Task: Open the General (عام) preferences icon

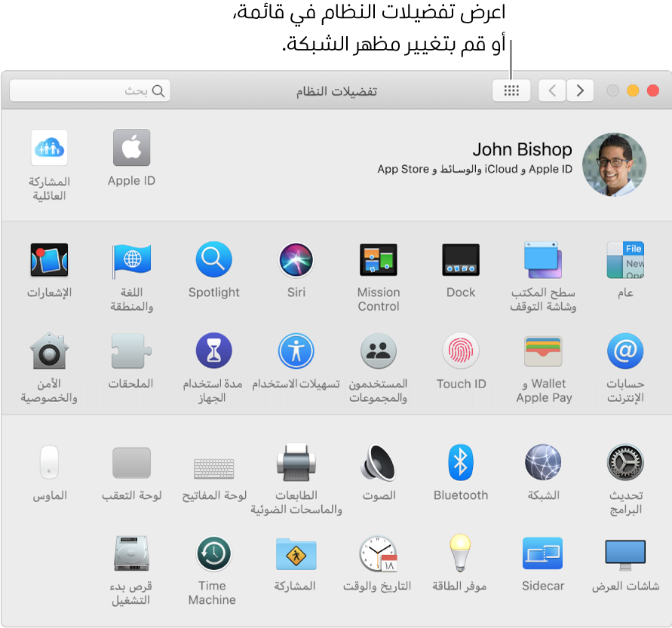Action: 625,260
